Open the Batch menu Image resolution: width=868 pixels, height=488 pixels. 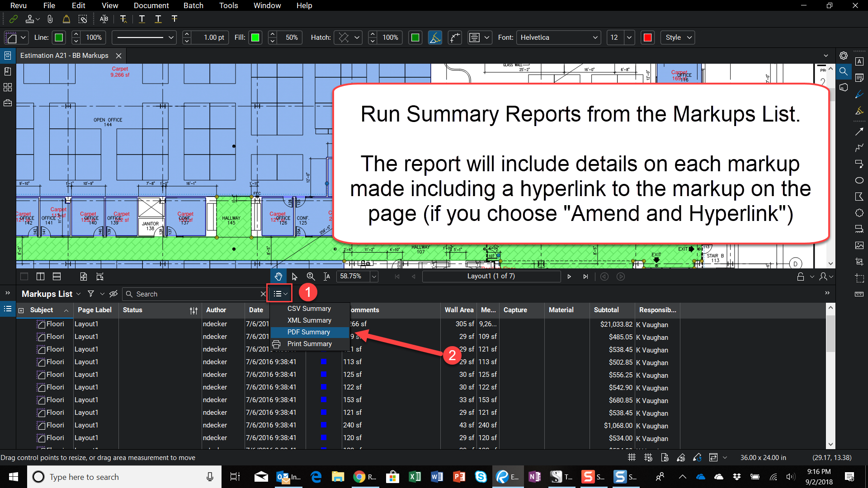(193, 5)
